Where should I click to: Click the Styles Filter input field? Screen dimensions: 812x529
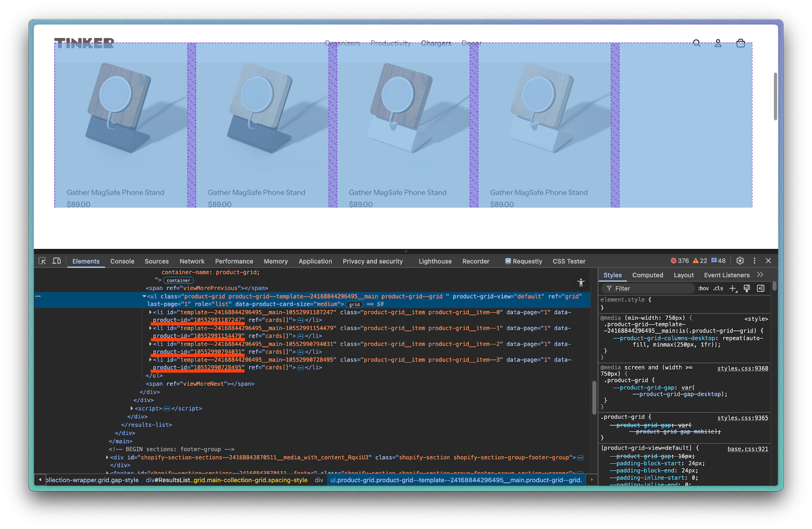pyautogui.click(x=648, y=289)
